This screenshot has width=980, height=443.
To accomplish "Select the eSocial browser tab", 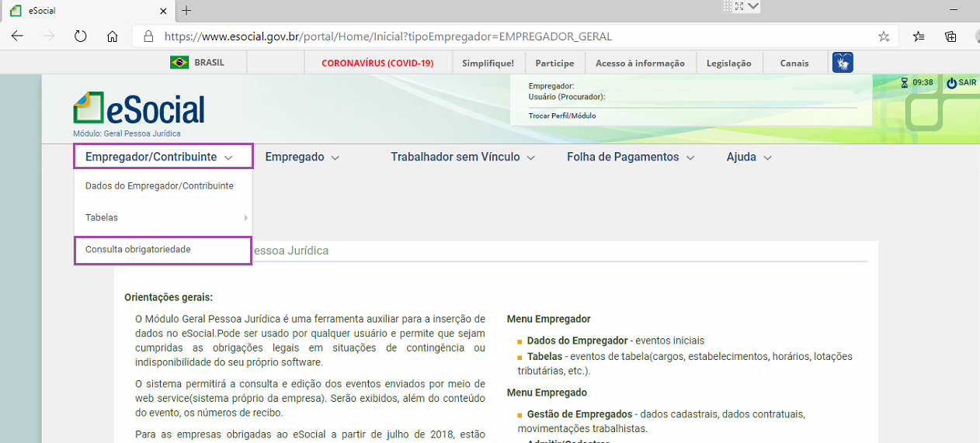I will pos(88,11).
